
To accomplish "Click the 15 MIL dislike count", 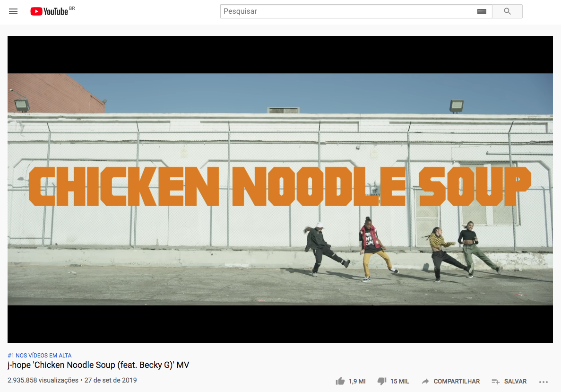I will point(400,381).
